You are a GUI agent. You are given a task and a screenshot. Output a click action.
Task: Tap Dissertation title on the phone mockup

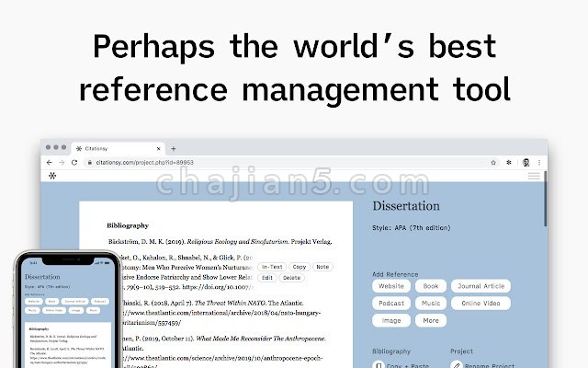42,277
